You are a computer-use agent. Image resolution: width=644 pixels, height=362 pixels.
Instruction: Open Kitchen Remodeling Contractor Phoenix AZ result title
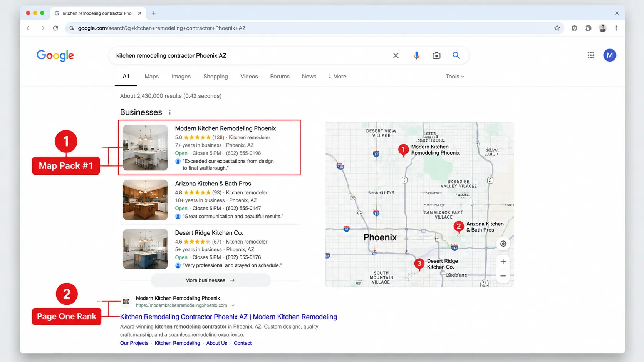(x=228, y=317)
